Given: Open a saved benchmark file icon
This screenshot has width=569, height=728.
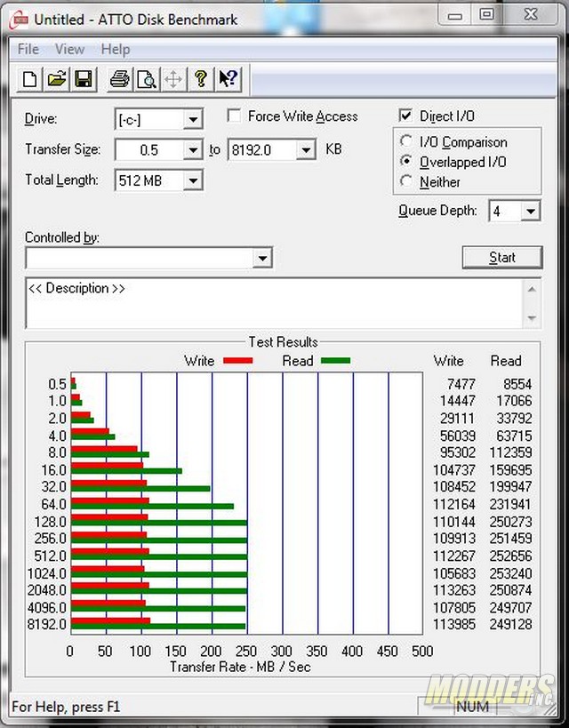Looking at the screenshot, I should click(x=57, y=79).
